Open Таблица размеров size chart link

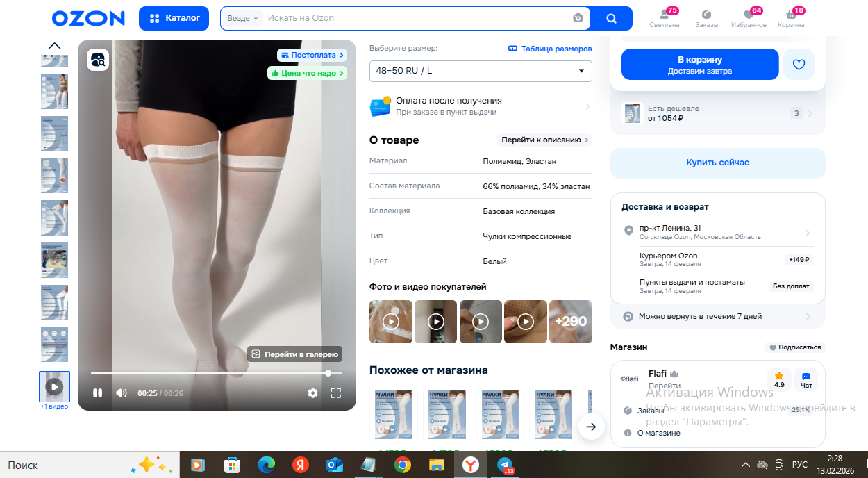(x=550, y=49)
